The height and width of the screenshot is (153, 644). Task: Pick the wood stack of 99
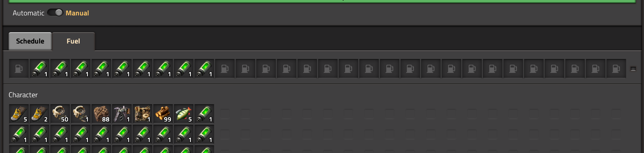coord(163,114)
